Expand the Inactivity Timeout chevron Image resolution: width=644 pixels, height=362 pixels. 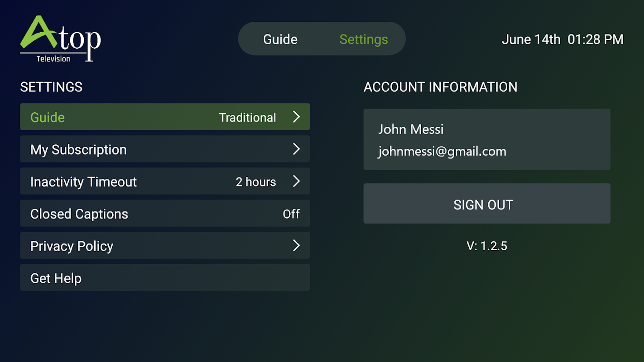[x=296, y=181]
